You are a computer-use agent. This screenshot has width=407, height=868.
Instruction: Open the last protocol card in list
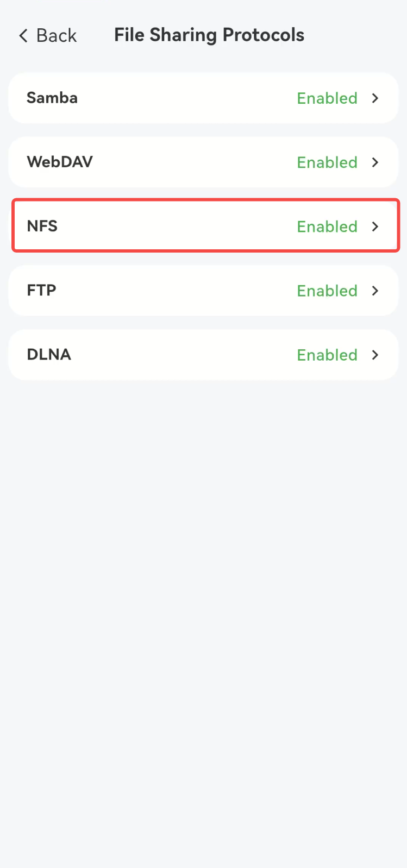[203, 355]
